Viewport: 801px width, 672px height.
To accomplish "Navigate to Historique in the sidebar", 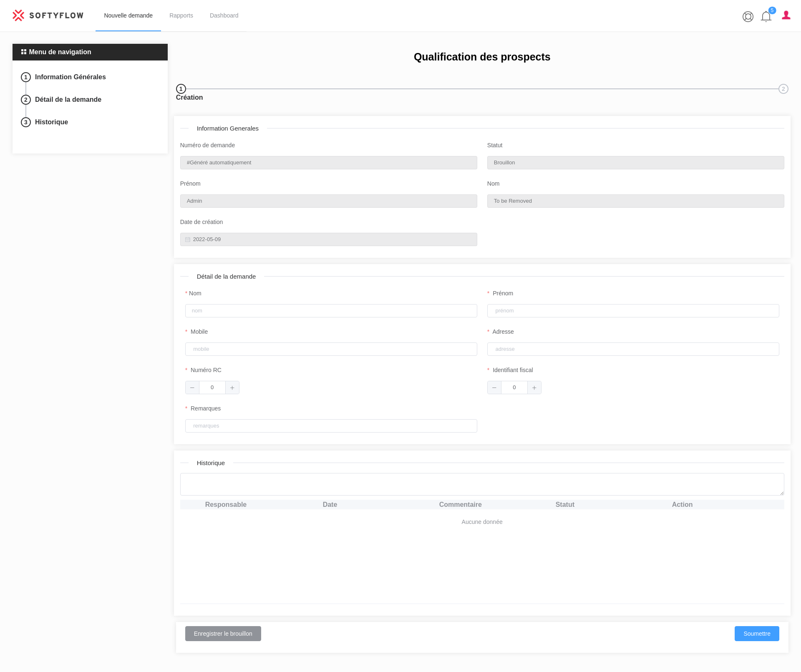I will 51,122.
